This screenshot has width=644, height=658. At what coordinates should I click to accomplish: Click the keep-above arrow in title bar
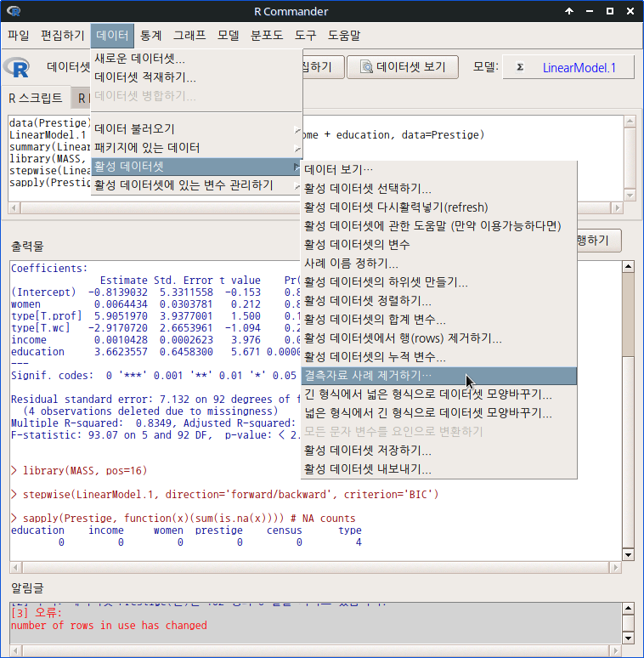point(569,11)
